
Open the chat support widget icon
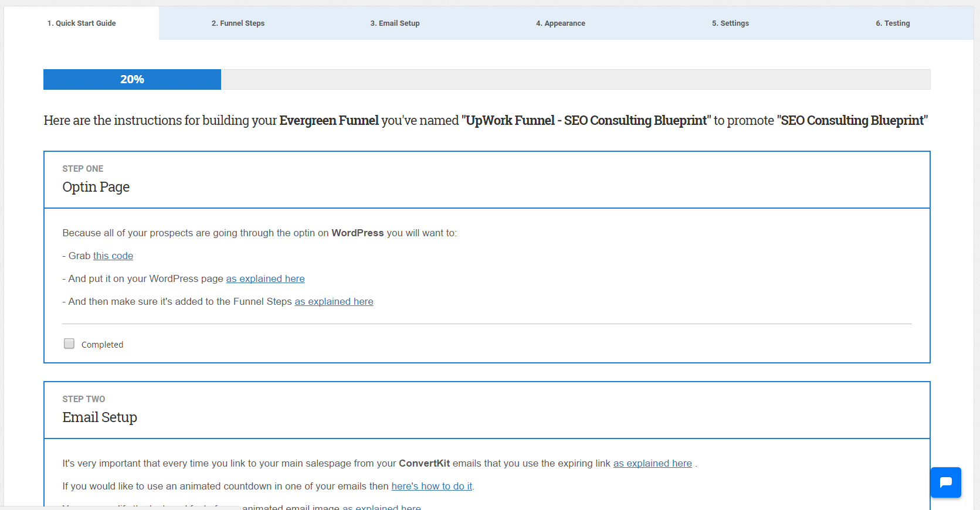tap(945, 482)
